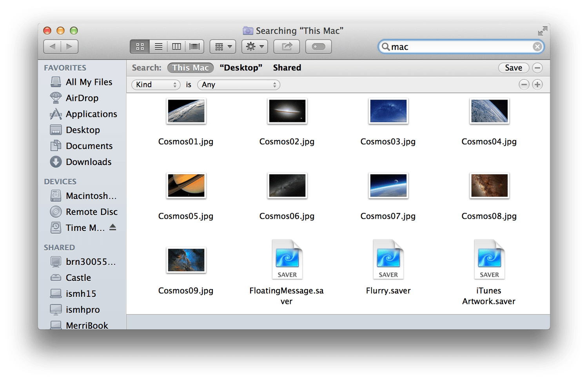Select the Cosmos07.jpg thumbnail

click(388, 186)
